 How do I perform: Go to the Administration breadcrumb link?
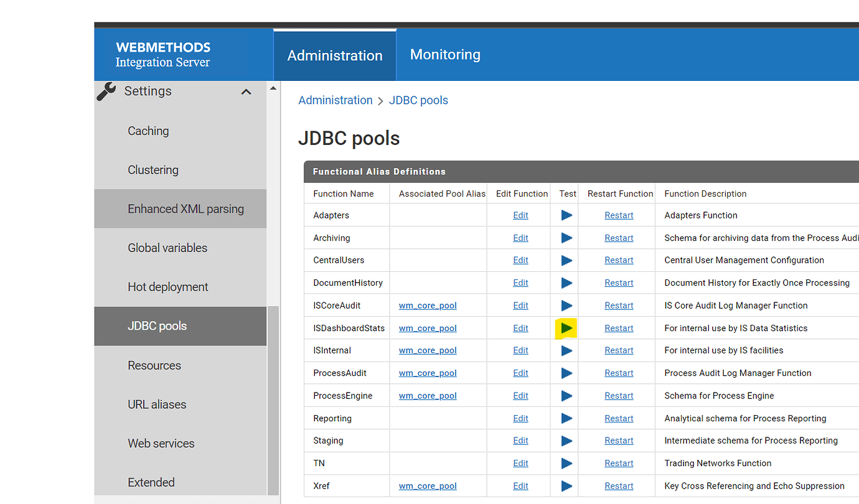[336, 100]
